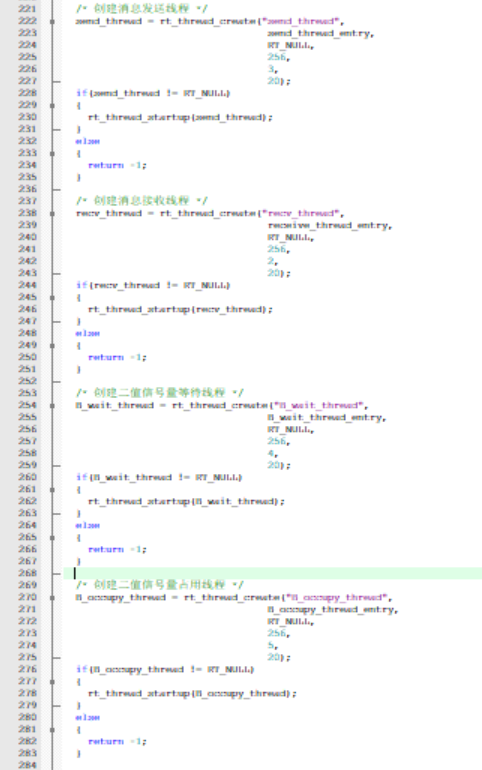Fold the B_occupy_thread create call at line 270

pos(53,598)
